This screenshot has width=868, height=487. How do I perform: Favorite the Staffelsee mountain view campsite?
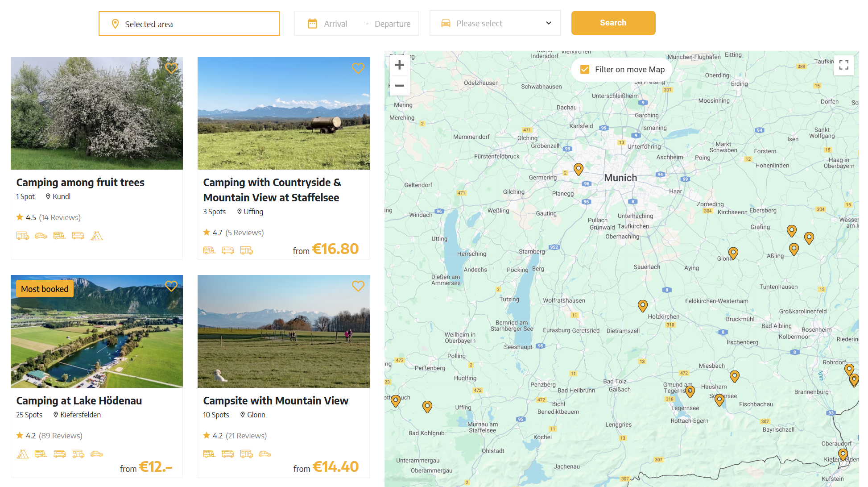tap(358, 68)
